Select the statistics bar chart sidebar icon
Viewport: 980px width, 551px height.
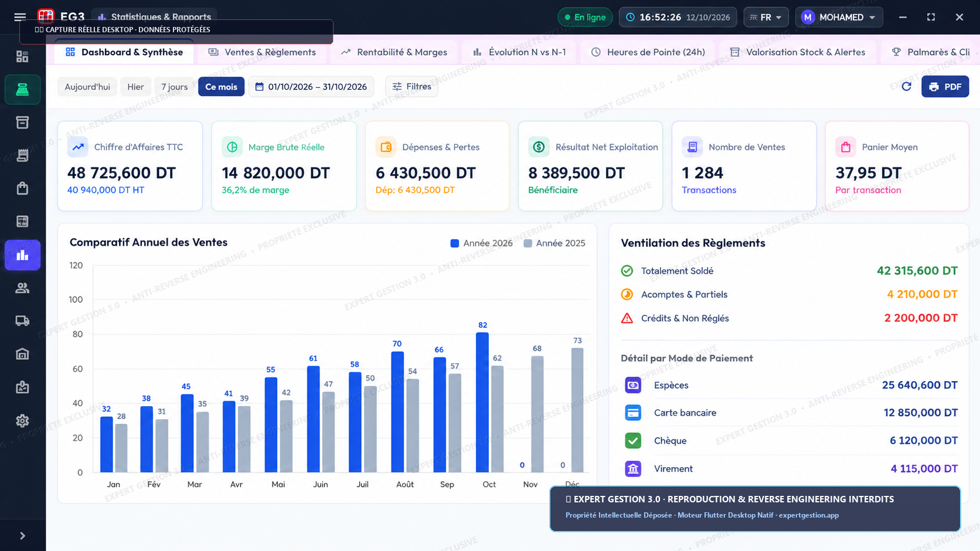(x=22, y=255)
